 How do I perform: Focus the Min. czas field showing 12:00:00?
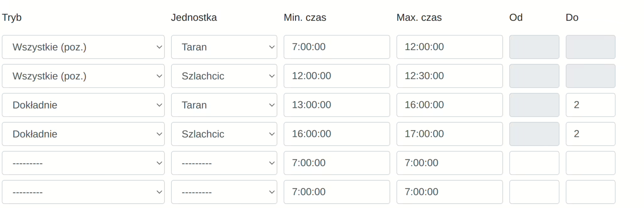click(337, 76)
